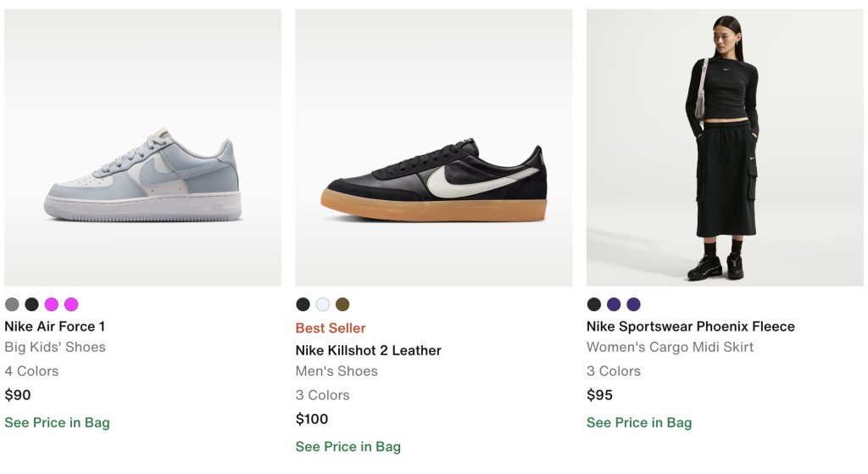
Task: Click the Best Seller label
Action: coord(331,328)
